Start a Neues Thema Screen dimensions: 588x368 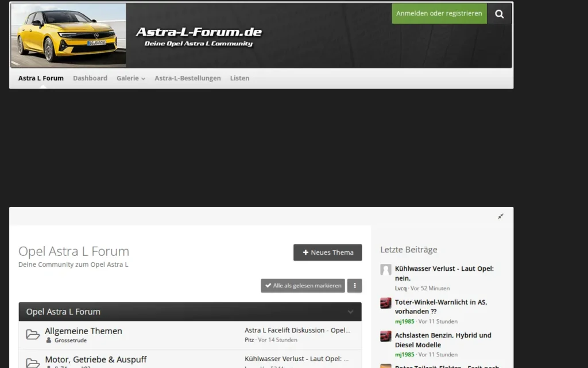[328, 252]
